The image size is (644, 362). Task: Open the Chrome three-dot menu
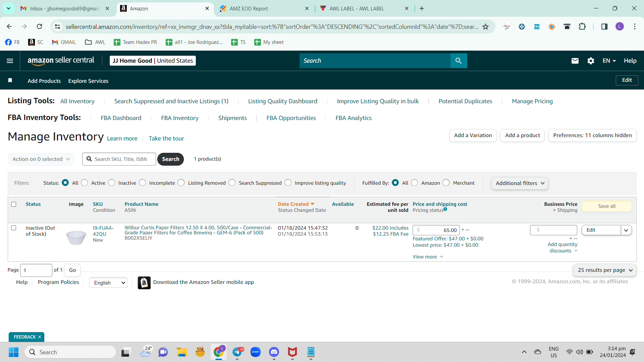tap(635, 26)
